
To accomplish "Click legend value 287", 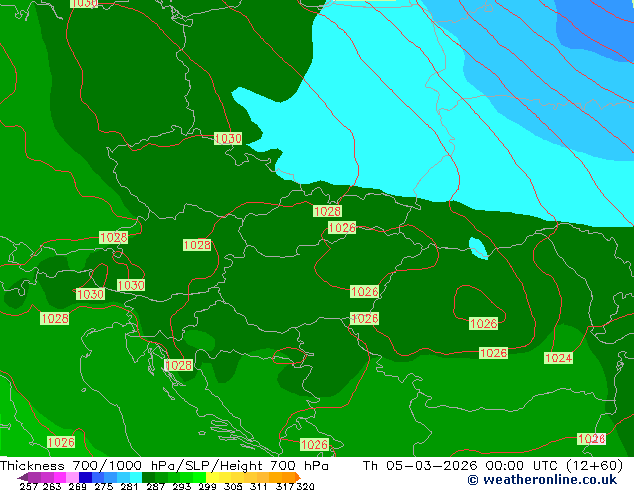I will click(156, 486).
